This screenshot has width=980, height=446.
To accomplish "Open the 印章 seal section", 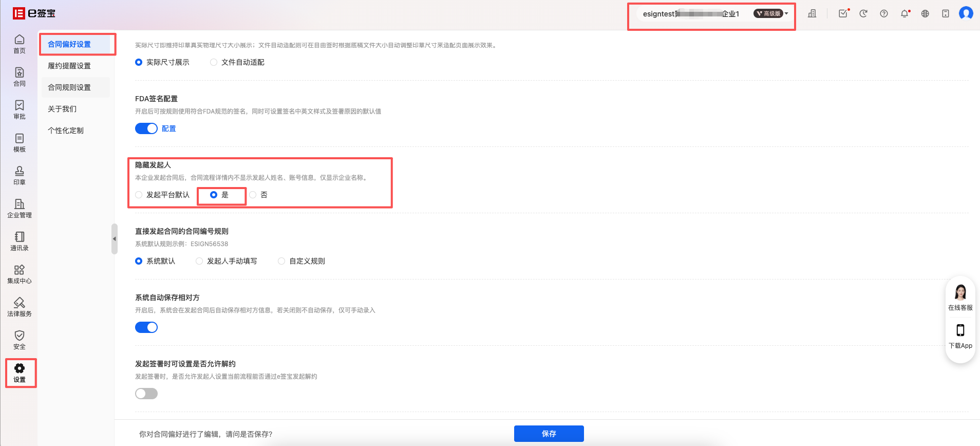I will [x=20, y=175].
